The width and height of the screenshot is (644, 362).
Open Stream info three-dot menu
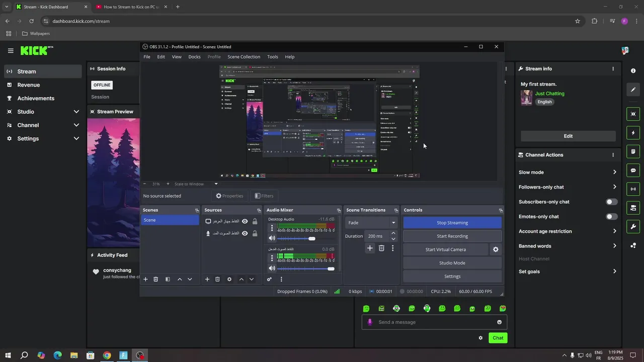pos(613,69)
